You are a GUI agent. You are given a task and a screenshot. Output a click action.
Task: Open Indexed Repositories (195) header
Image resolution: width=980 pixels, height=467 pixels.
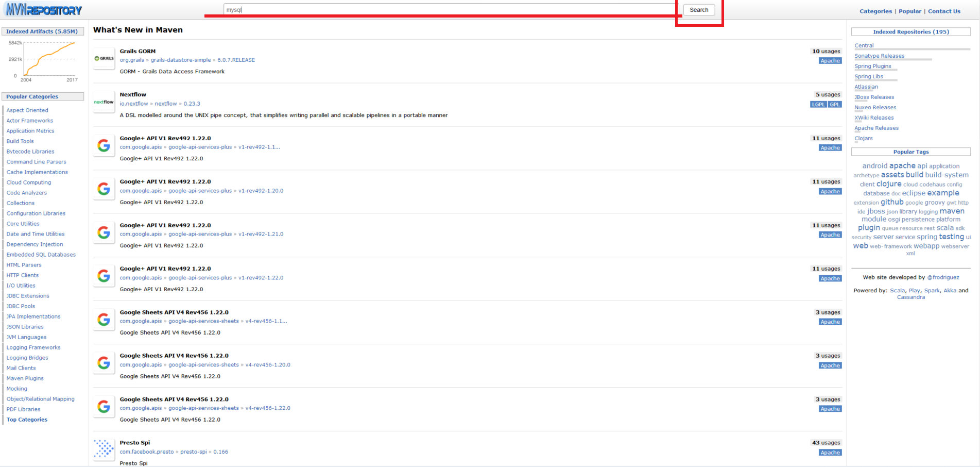click(911, 32)
